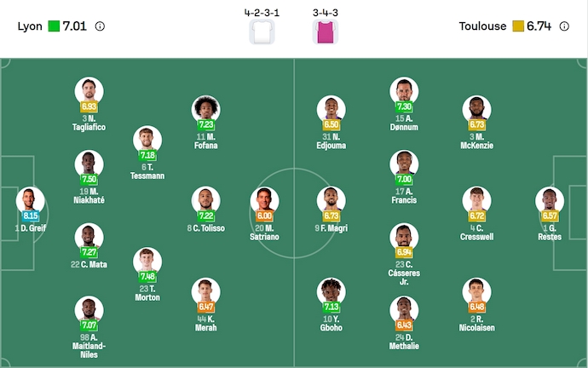Select Y. Gboho's avatar
Viewport: 588px width, 368px height.
point(332,290)
